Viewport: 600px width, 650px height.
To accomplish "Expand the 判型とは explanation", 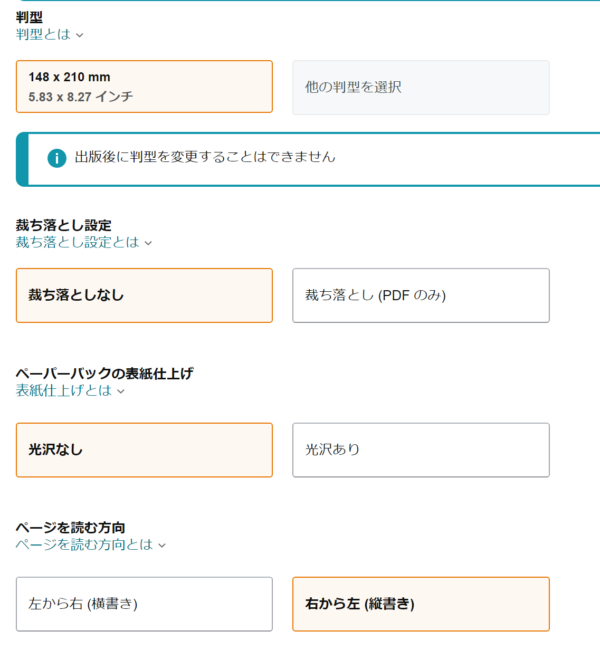I will coord(44,34).
